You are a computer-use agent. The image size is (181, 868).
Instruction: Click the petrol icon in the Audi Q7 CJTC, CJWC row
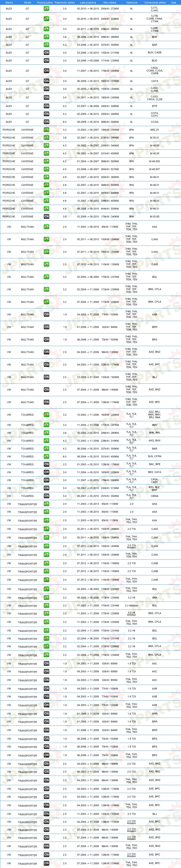(x=46, y=9)
